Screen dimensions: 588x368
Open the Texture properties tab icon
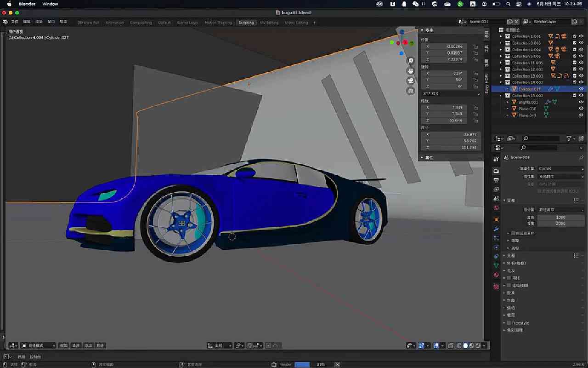pyautogui.click(x=496, y=287)
